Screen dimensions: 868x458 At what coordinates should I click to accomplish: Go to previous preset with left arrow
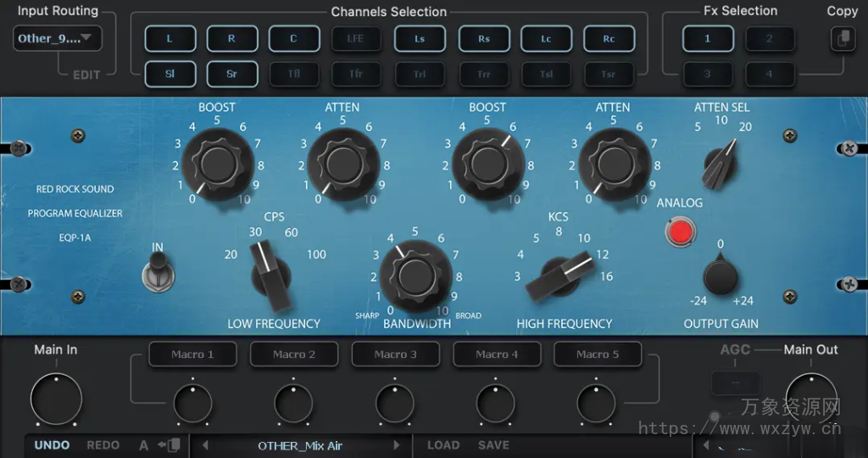point(205,445)
